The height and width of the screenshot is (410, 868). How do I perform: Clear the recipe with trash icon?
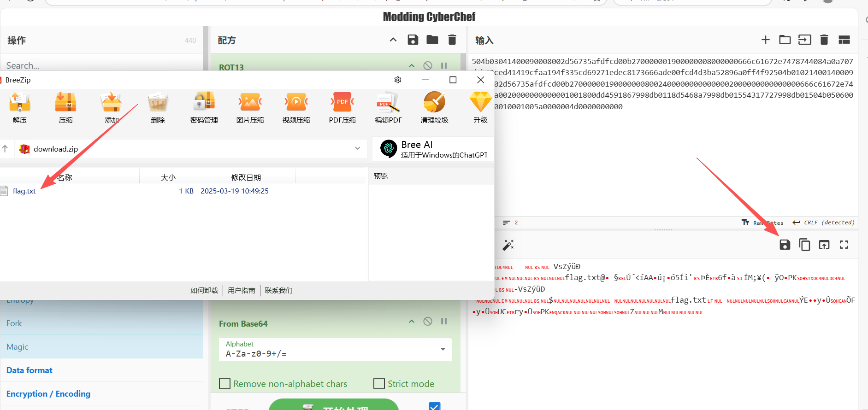(x=452, y=40)
